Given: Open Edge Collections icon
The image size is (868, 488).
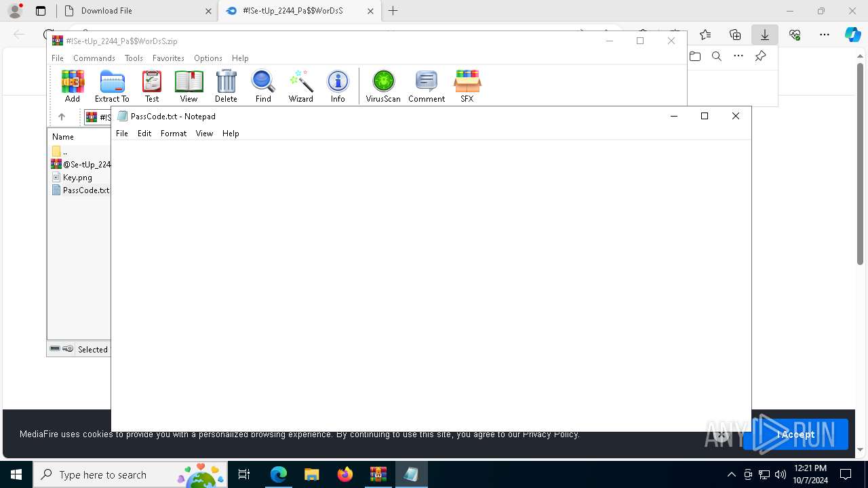Looking at the screenshot, I should coord(735,35).
